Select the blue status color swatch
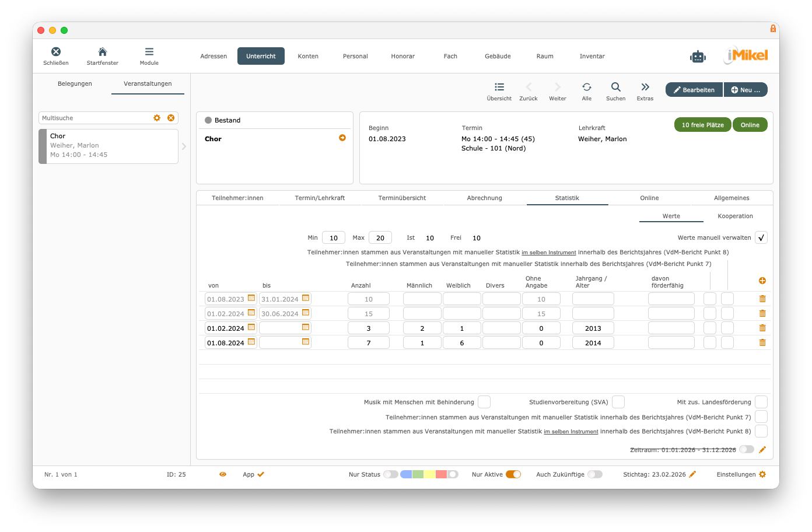Screen dimensions: 812x532 (406, 474)
